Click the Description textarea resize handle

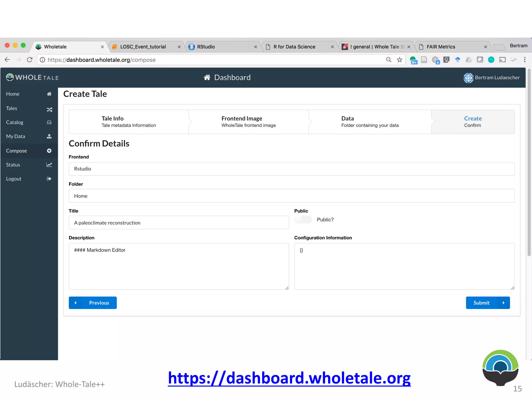287,288
